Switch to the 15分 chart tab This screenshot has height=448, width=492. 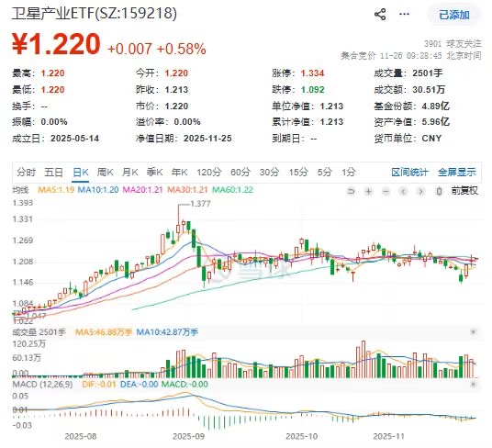(298, 173)
